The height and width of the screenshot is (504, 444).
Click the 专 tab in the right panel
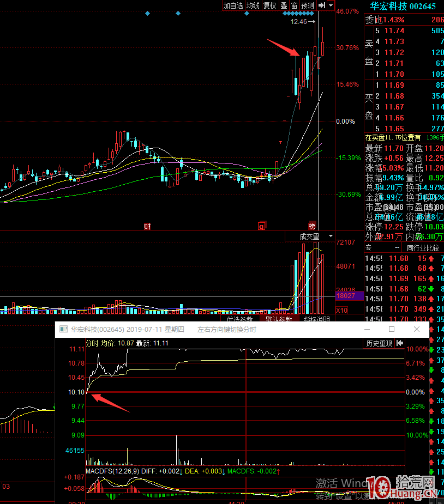[x=368, y=248]
